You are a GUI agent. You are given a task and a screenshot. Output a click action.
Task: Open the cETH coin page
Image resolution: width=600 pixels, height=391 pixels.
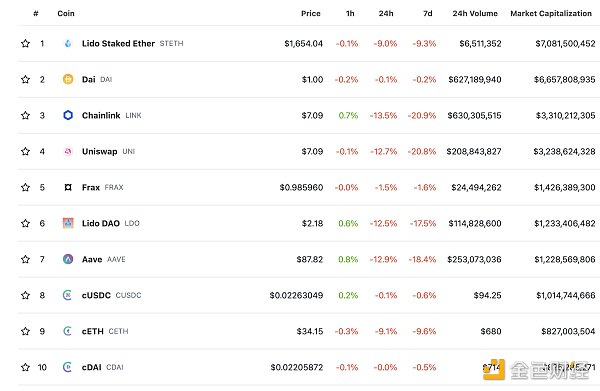pyautogui.click(x=93, y=331)
